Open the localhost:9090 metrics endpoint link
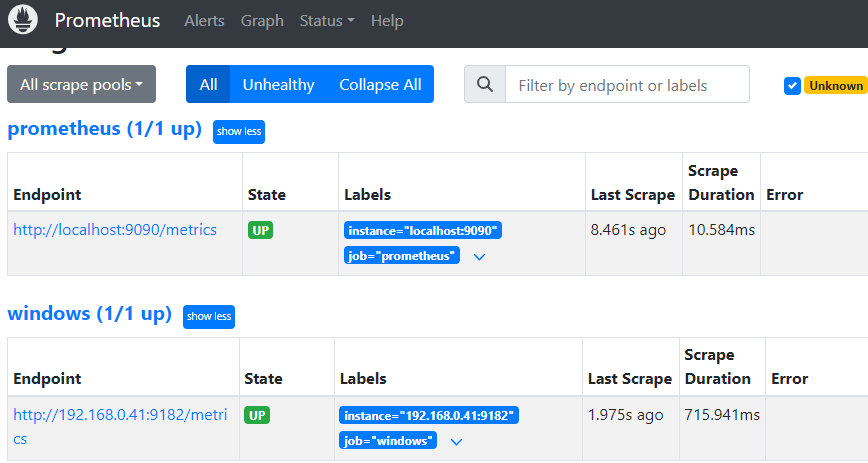The width and height of the screenshot is (868, 463). [115, 230]
